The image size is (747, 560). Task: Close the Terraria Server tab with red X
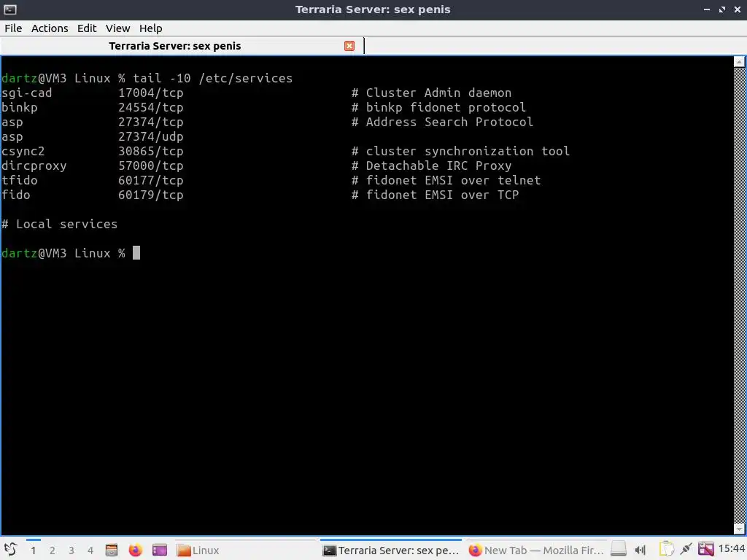pos(349,46)
